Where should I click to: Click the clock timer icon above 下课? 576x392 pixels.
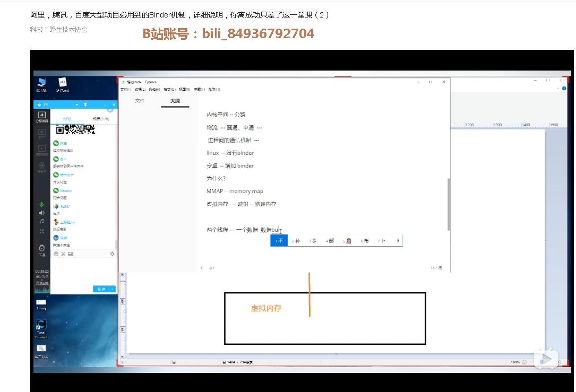41,248
